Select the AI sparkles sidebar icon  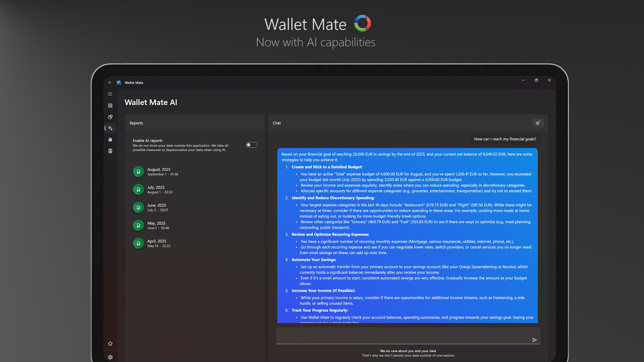click(x=110, y=128)
